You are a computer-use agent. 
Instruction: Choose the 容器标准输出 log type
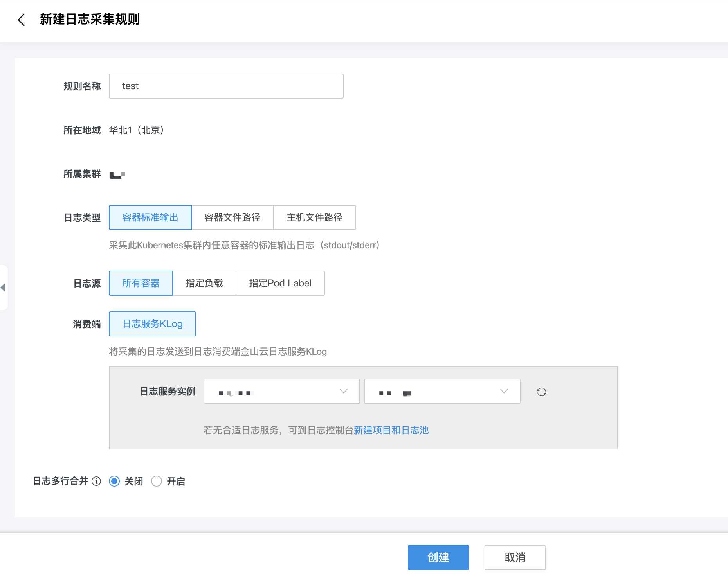tap(150, 217)
